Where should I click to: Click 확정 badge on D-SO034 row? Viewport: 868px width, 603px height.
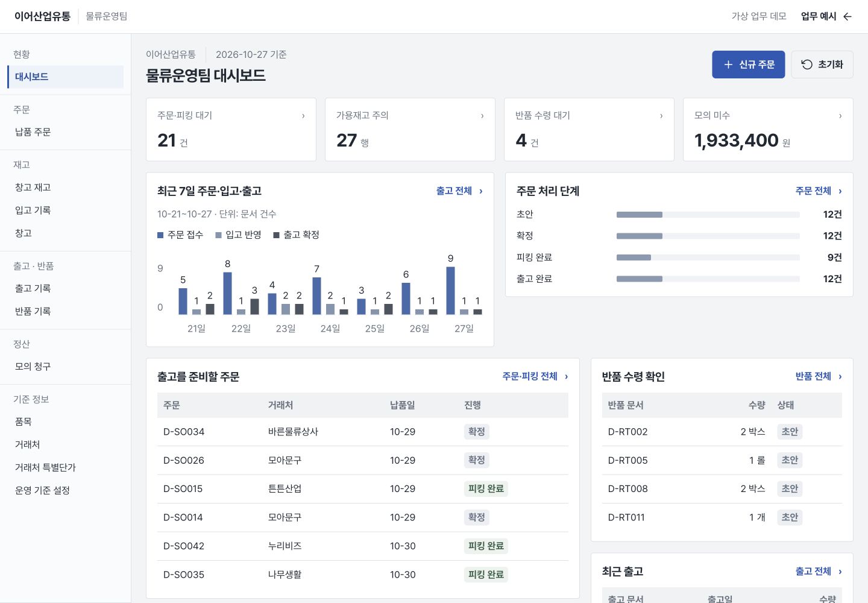476,432
